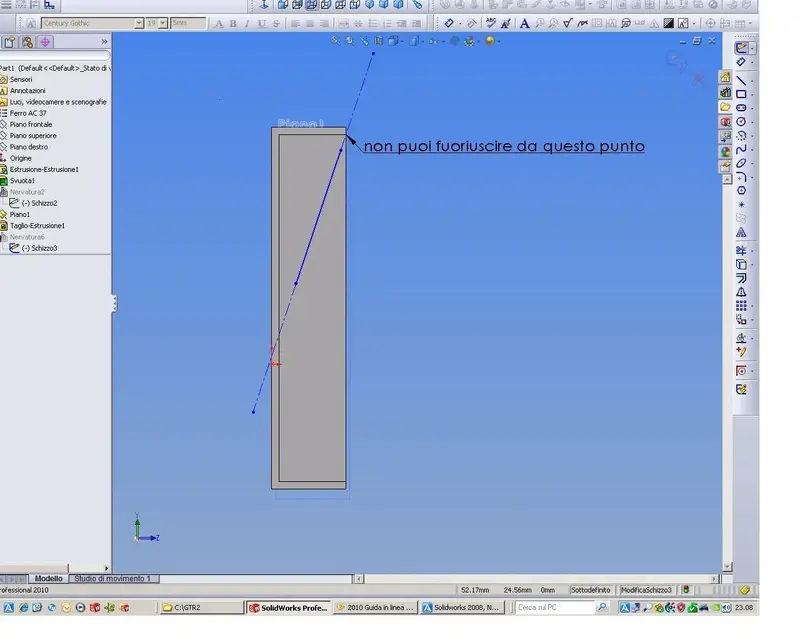
Task: Open the font size 19 dropdown
Action: [163, 23]
